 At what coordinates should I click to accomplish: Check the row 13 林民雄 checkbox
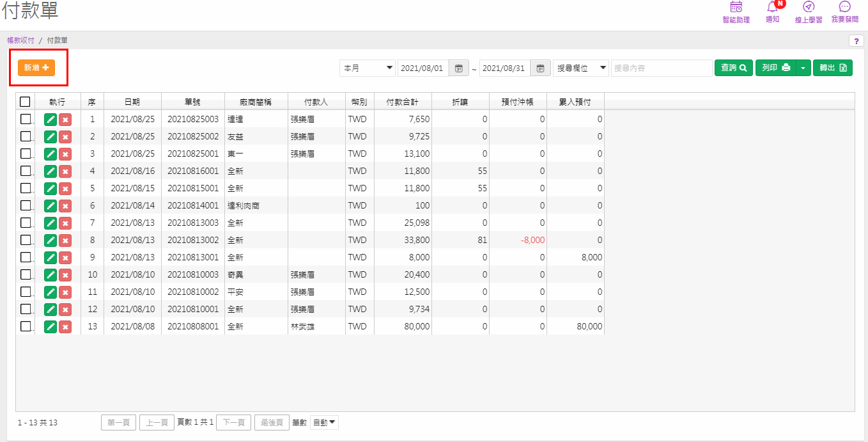[26, 326]
